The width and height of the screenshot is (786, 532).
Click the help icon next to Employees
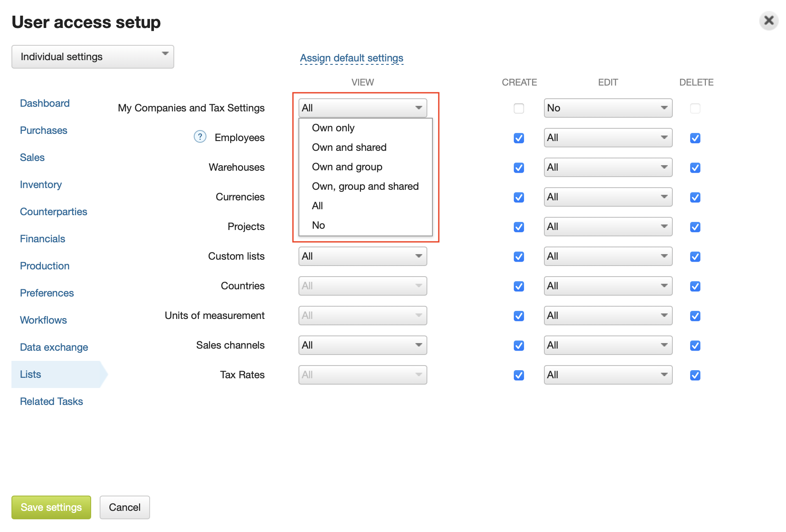click(200, 137)
